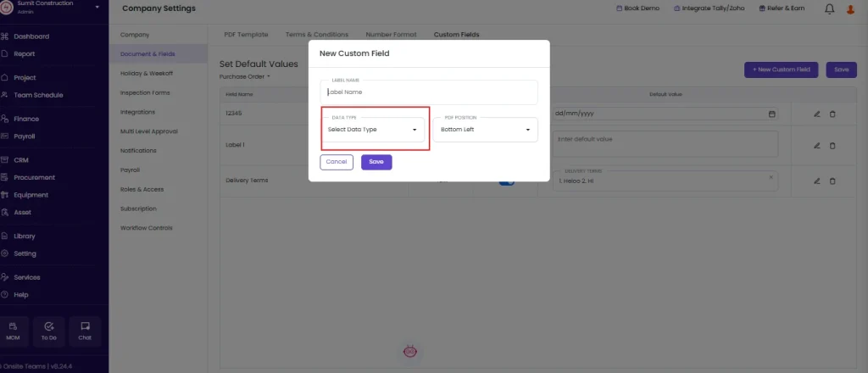
Task: Expand the Sumit Construction company switcher
Action: (97, 7)
